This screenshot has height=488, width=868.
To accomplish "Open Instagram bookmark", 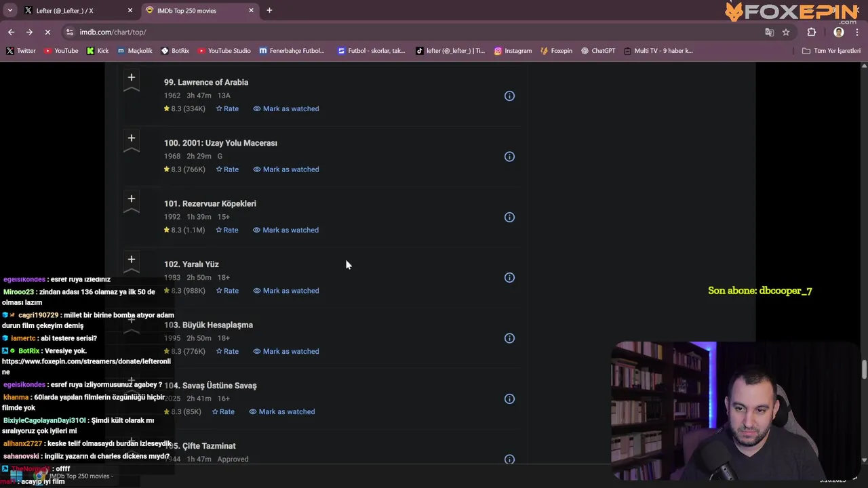I will pos(513,51).
